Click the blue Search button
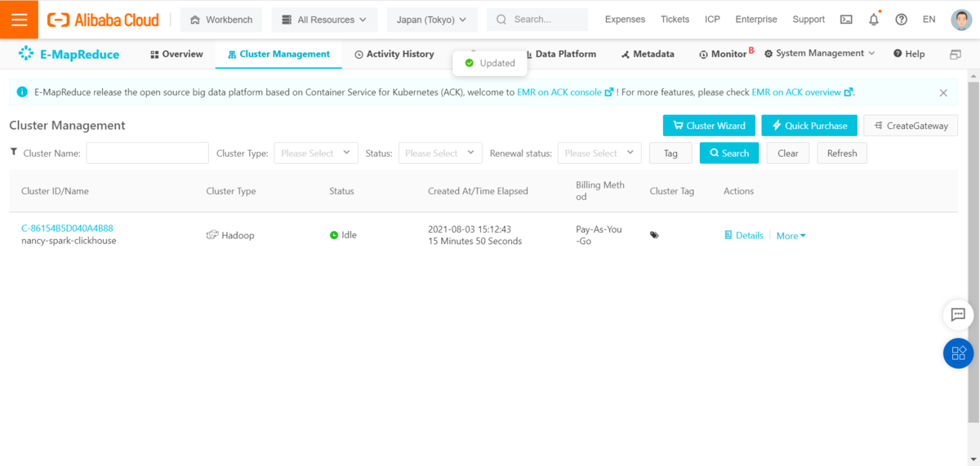Image resolution: width=980 pixels, height=466 pixels. [729, 153]
